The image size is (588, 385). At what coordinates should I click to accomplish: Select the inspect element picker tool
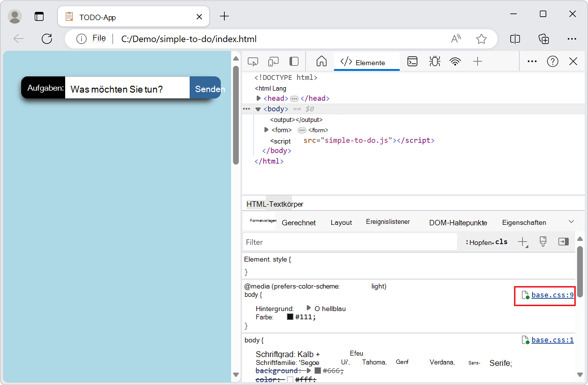coord(252,61)
